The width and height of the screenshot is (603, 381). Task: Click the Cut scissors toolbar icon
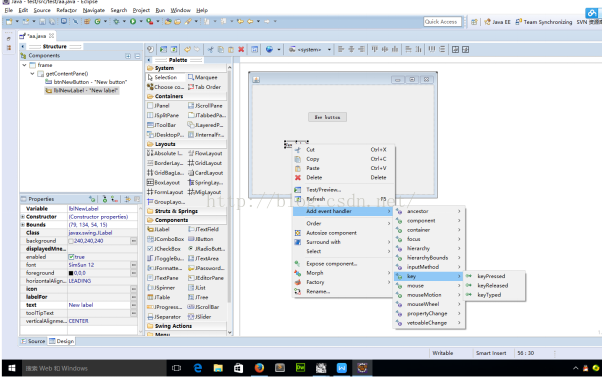click(x=210, y=49)
